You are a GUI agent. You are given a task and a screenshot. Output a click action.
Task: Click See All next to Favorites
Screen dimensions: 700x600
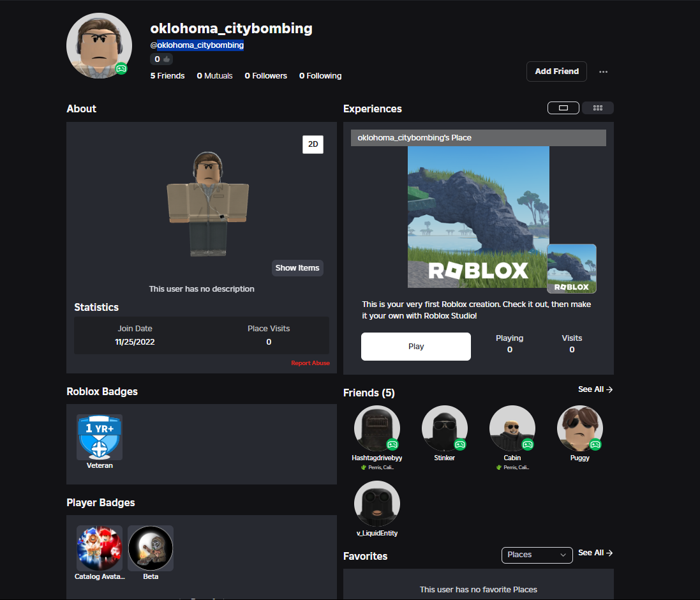(595, 553)
